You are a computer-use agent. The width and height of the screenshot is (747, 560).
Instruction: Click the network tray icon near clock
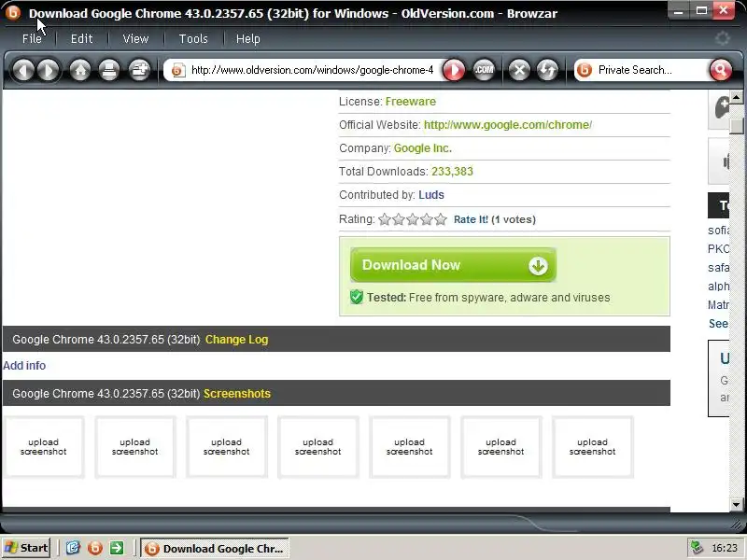click(697, 548)
